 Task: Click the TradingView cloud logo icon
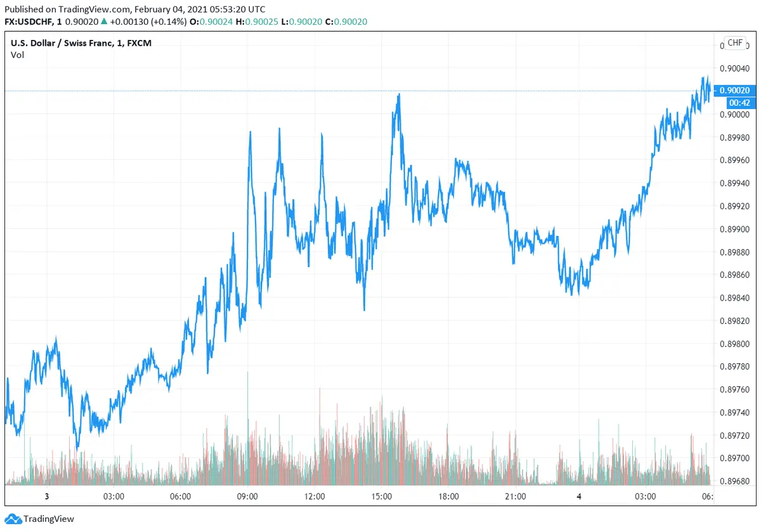click(13, 519)
